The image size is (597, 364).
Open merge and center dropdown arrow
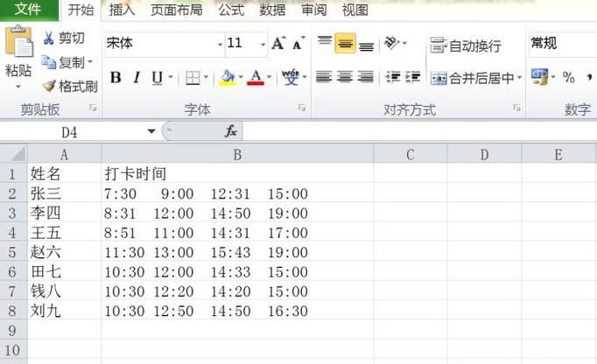(x=519, y=78)
